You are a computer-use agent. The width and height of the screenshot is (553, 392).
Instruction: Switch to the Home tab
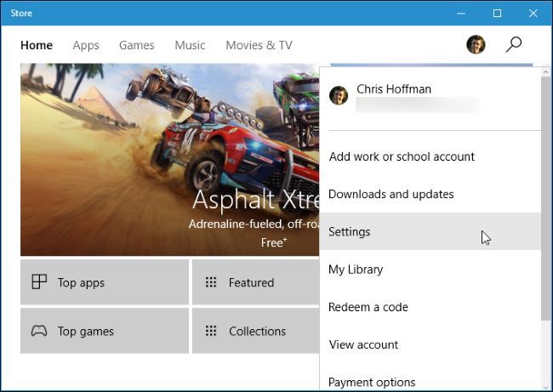pos(37,45)
